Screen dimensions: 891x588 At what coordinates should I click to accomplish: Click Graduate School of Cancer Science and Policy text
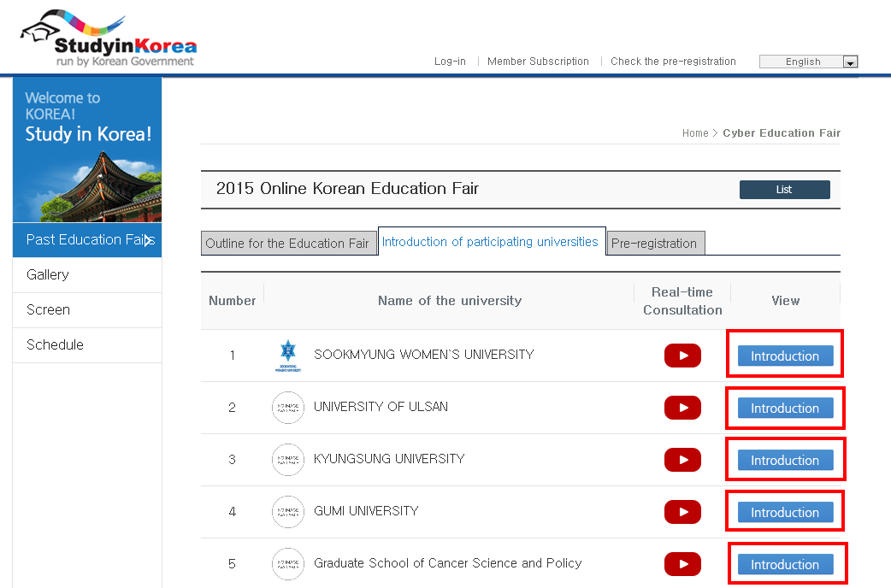pos(448,563)
